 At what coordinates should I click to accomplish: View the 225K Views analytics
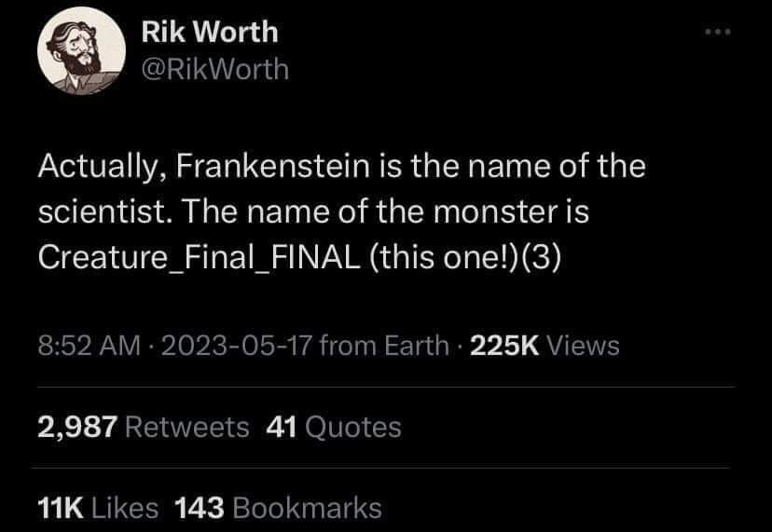545,347
